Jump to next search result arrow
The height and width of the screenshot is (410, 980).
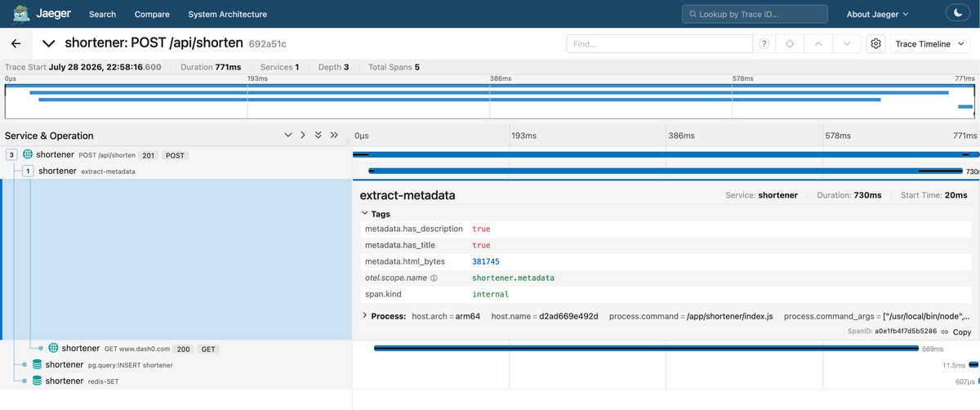click(847, 43)
